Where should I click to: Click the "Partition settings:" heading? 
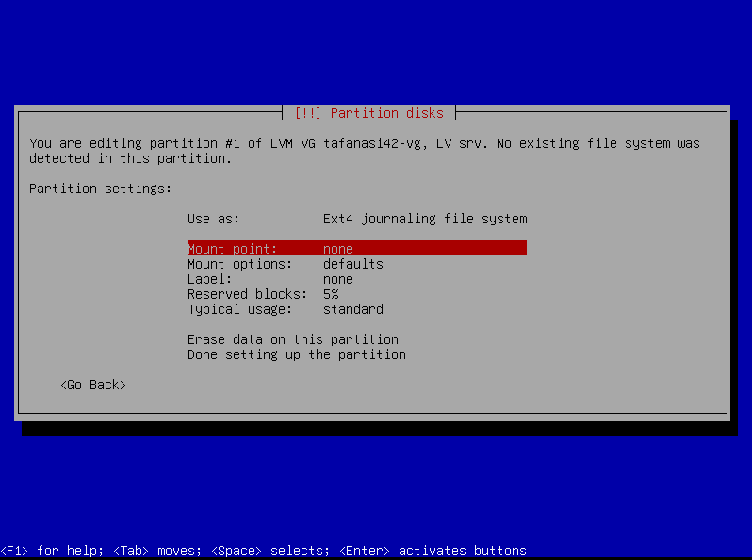tap(100, 189)
